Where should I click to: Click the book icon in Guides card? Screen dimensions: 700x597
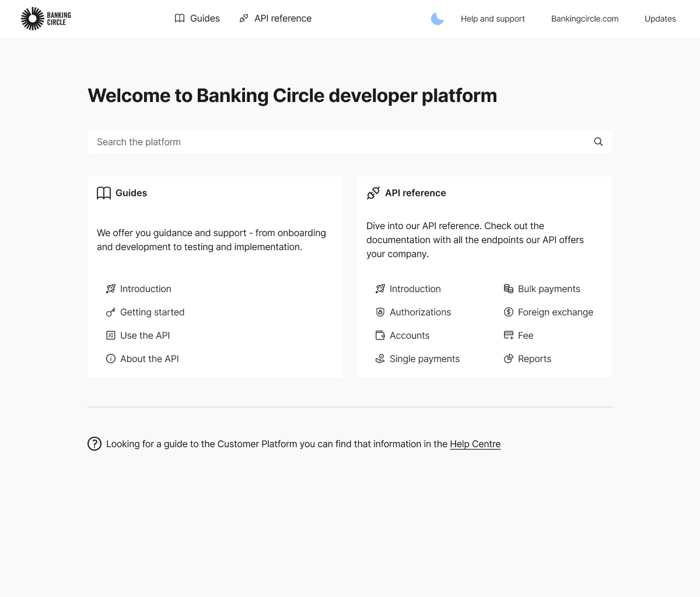pos(104,193)
